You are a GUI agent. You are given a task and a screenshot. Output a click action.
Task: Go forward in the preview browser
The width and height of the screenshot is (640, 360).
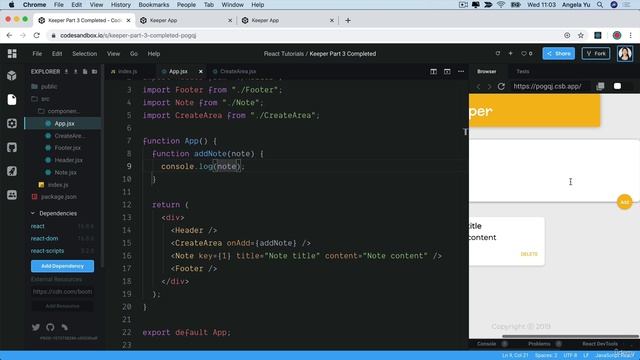coord(489,86)
